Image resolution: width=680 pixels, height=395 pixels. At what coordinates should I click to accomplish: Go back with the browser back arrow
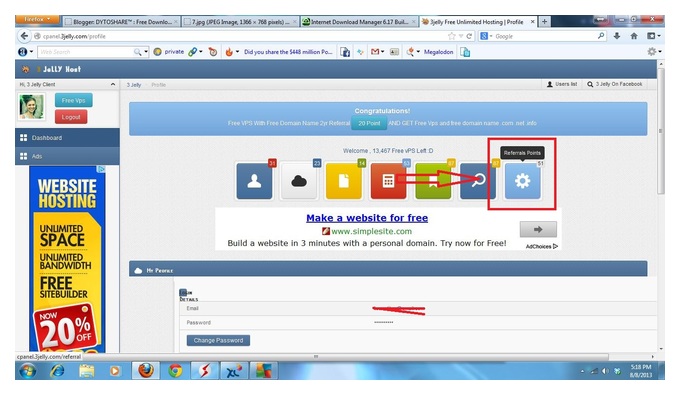24,36
